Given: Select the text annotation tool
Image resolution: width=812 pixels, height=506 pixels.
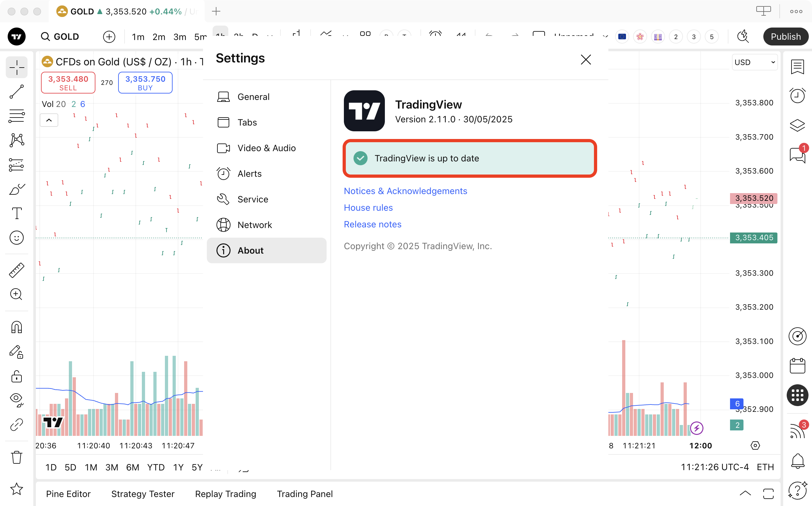Looking at the screenshot, I should tap(16, 213).
